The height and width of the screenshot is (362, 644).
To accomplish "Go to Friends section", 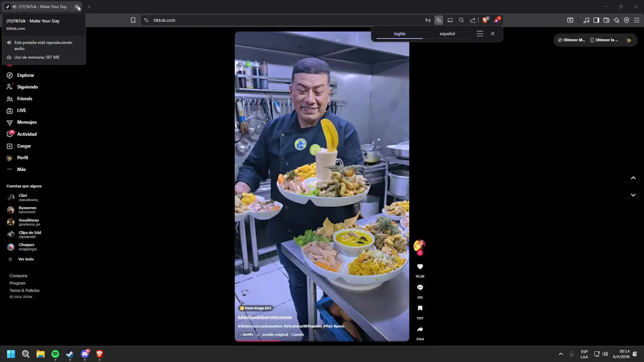I will point(20,99).
